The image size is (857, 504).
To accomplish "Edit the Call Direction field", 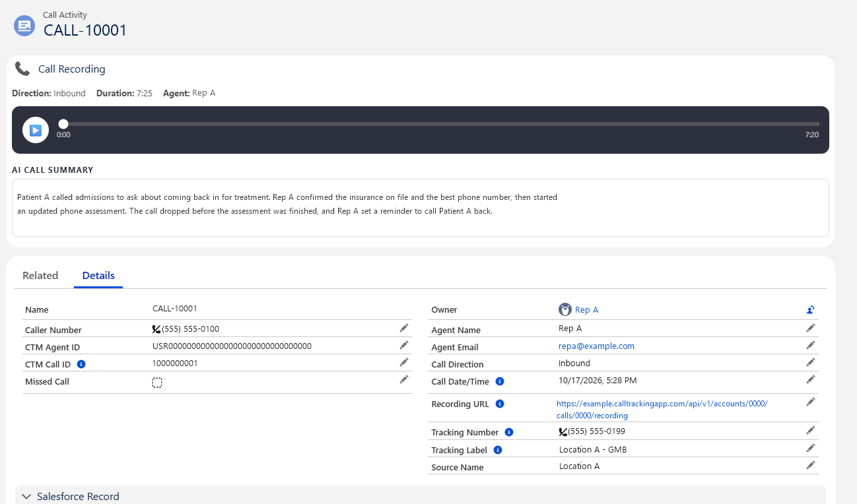I will (811, 362).
